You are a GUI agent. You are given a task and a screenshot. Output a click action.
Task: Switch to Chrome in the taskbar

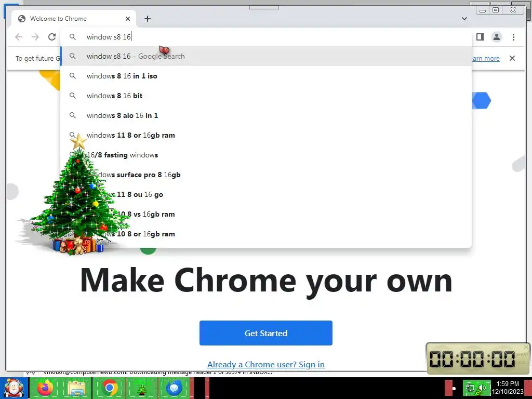109,388
